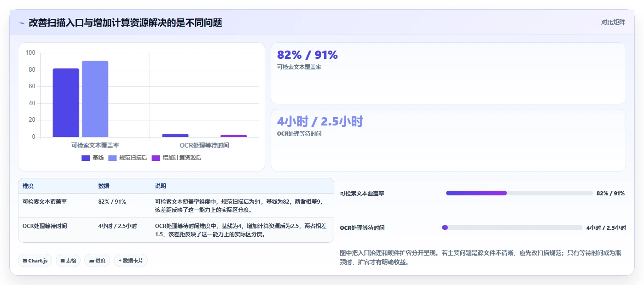
Task: Click the 可检索文本覆盖率 label beside progress bar
Action: coord(362,193)
